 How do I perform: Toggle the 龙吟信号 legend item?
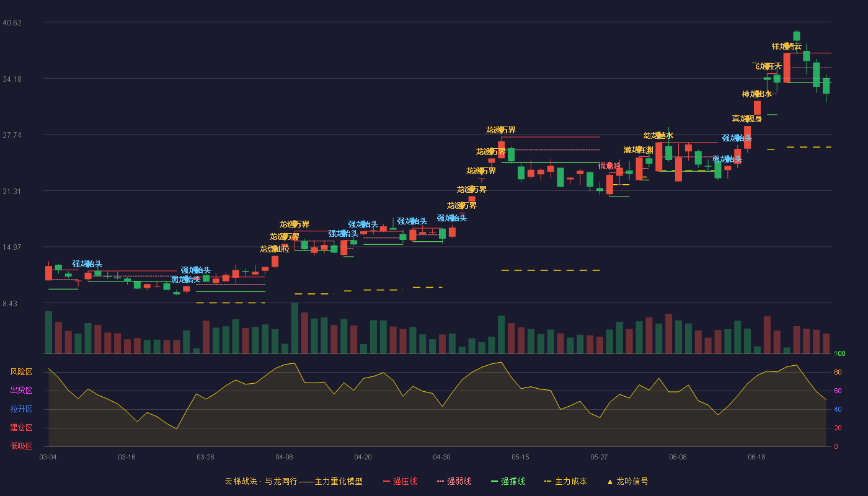(x=627, y=481)
